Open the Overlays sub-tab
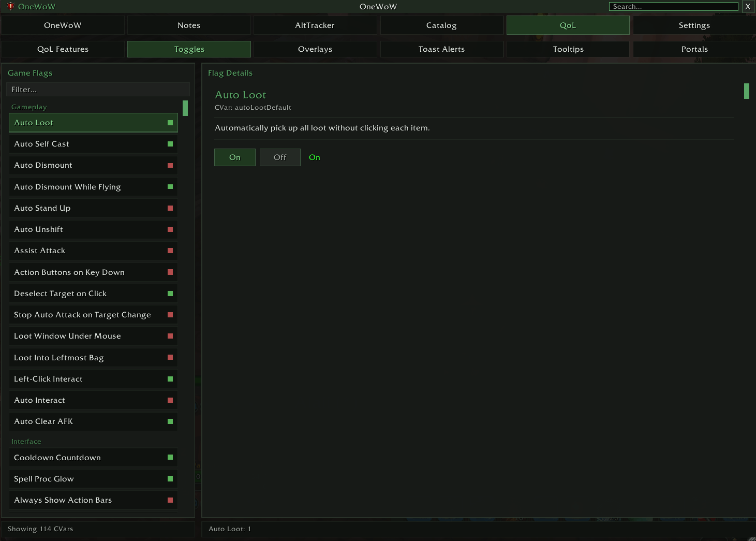This screenshot has height=541, width=756. 315,49
